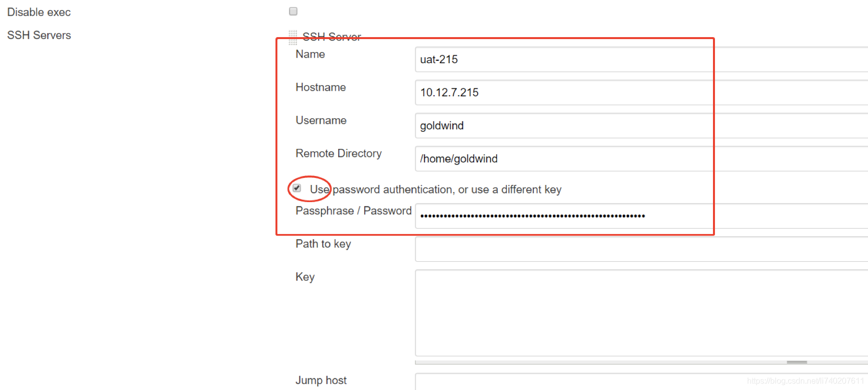The height and width of the screenshot is (390, 868).
Task: Click the Jump host input field
Action: [641, 381]
